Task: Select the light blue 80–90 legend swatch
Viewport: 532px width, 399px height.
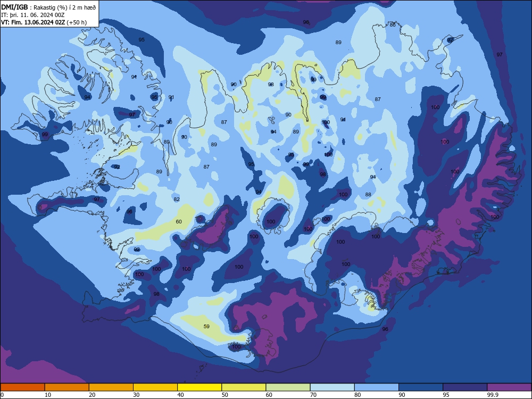Action: [377, 387]
